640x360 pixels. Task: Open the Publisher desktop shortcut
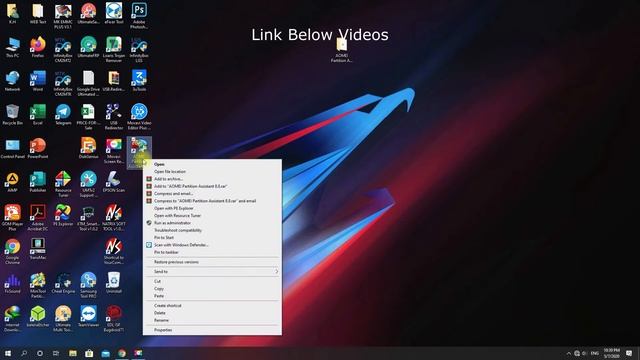point(38,182)
